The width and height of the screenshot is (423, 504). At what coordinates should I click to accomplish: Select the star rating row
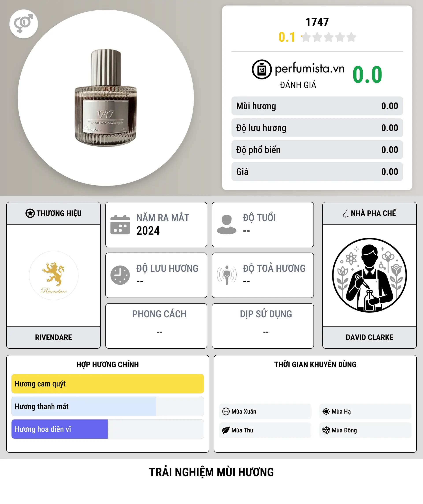[328, 37]
